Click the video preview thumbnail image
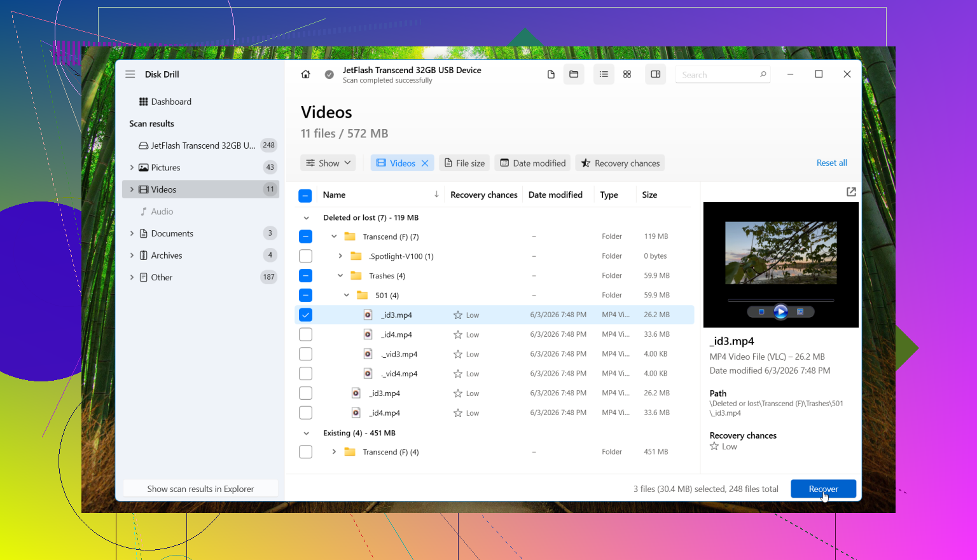The image size is (977, 560). click(780, 253)
